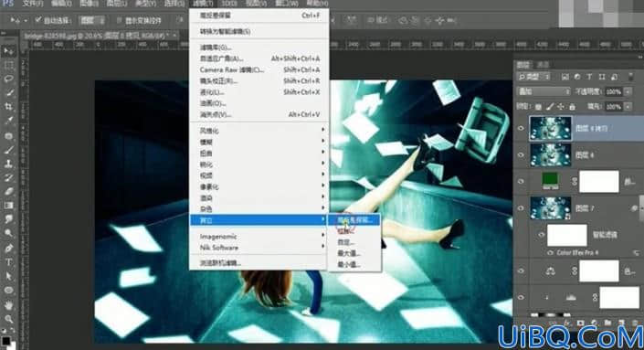Filter layers by pixel layer icon
This screenshot has height=350, width=644.
pyautogui.click(x=565, y=77)
